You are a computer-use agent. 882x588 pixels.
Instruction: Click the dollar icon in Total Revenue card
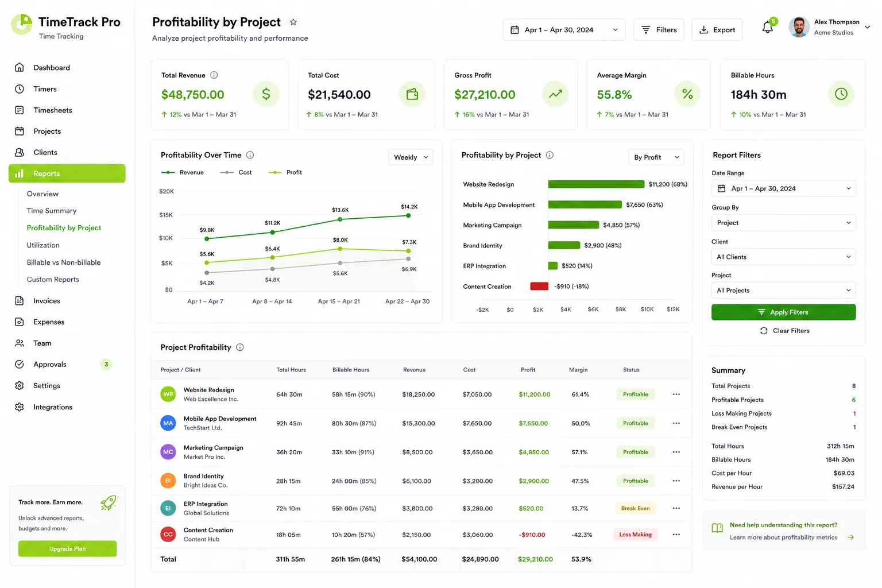[x=266, y=94]
